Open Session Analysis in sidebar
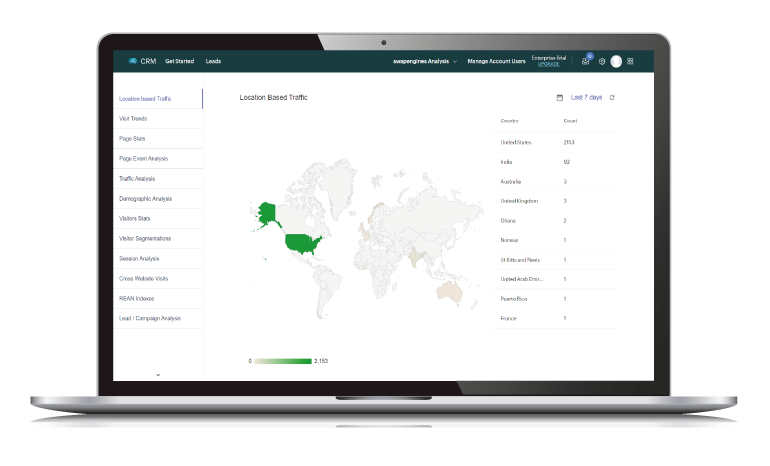The image size is (770, 466). [158, 259]
